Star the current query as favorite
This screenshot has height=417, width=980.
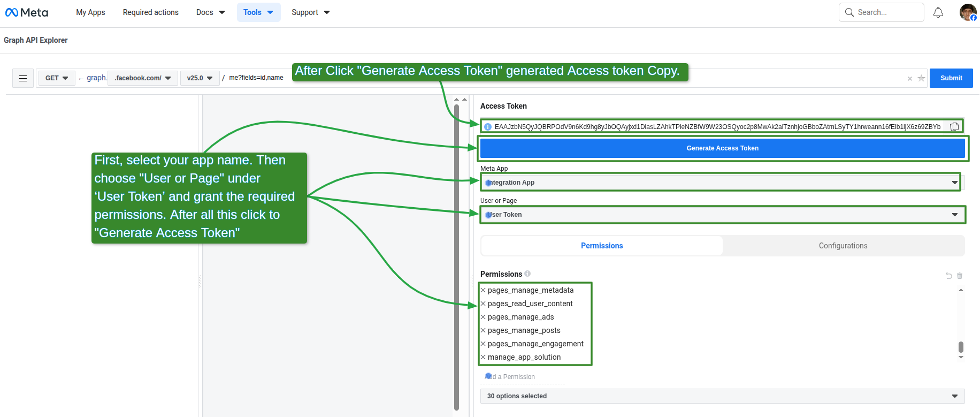click(x=921, y=78)
